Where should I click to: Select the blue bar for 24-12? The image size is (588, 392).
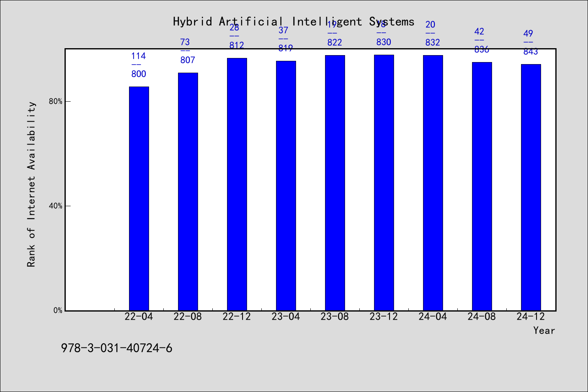[531, 187]
